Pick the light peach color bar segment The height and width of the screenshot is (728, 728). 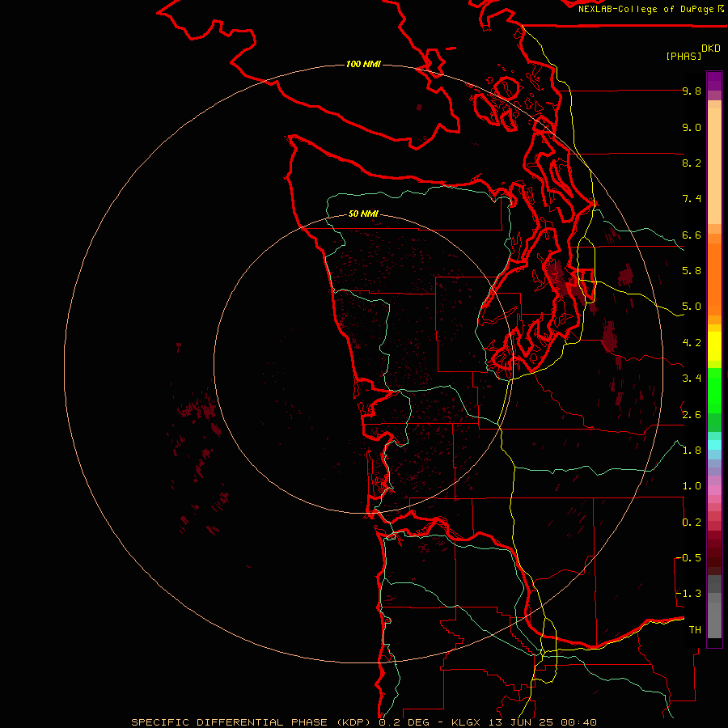coord(714,166)
